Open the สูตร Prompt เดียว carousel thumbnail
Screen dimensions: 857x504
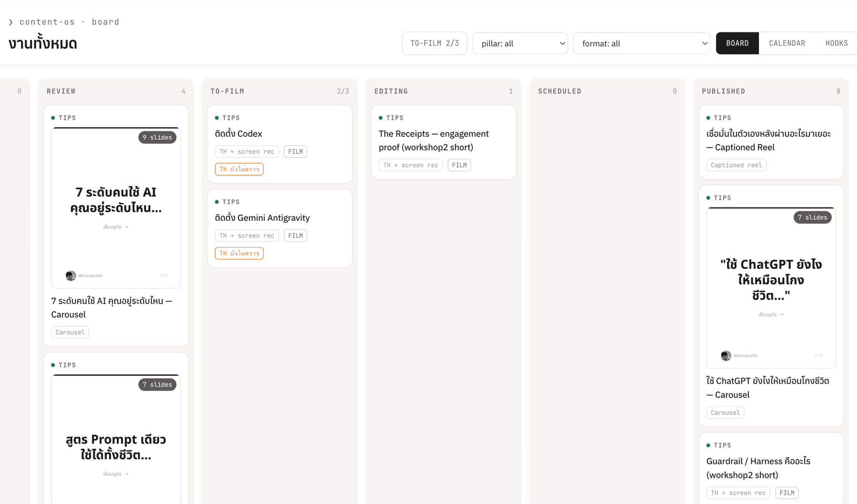[116, 439]
